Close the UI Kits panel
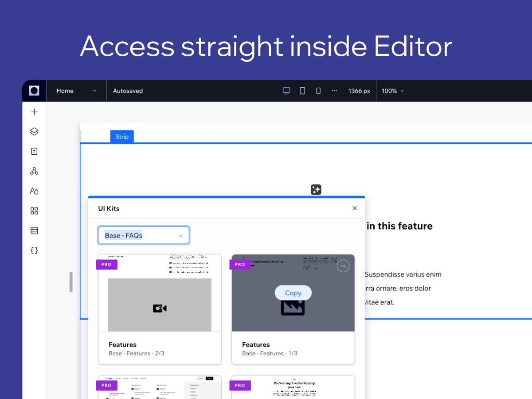Image resolution: width=532 pixels, height=399 pixels. (355, 208)
